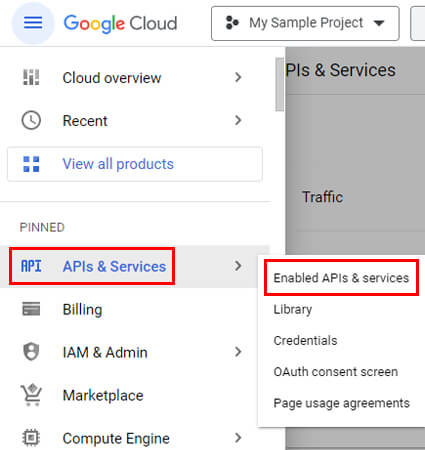425x450 pixels.
Task: Click the Marketplace cart icon
Action: 31,395
